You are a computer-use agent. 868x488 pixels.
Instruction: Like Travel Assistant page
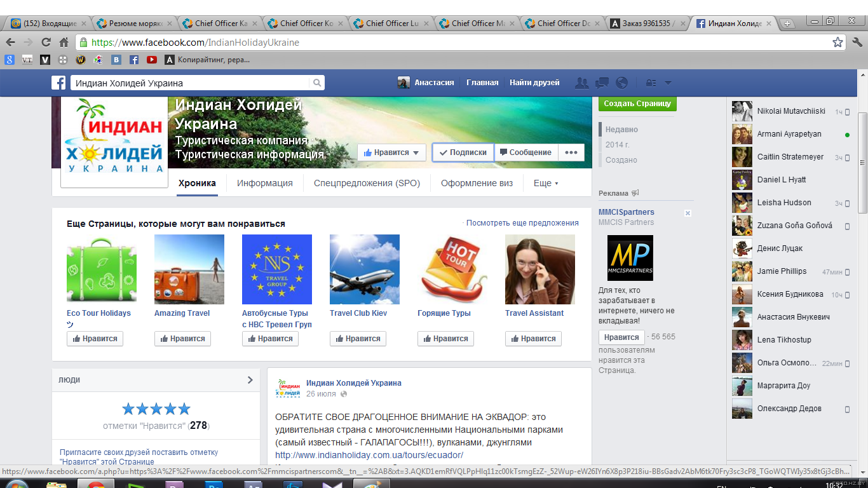click(533, 339)
